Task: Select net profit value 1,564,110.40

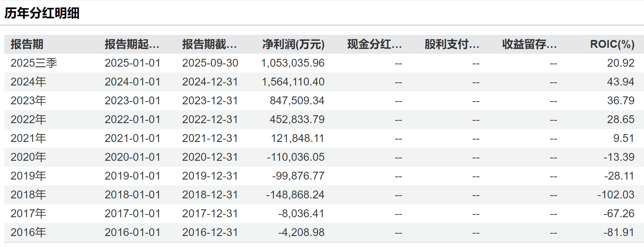Action: click(x=293, y=82)
